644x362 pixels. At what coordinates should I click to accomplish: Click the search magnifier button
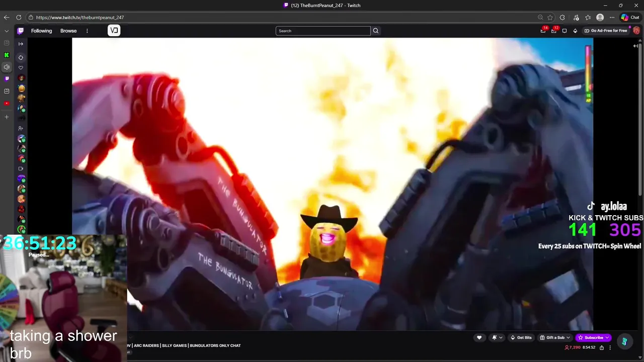[375, 31]
